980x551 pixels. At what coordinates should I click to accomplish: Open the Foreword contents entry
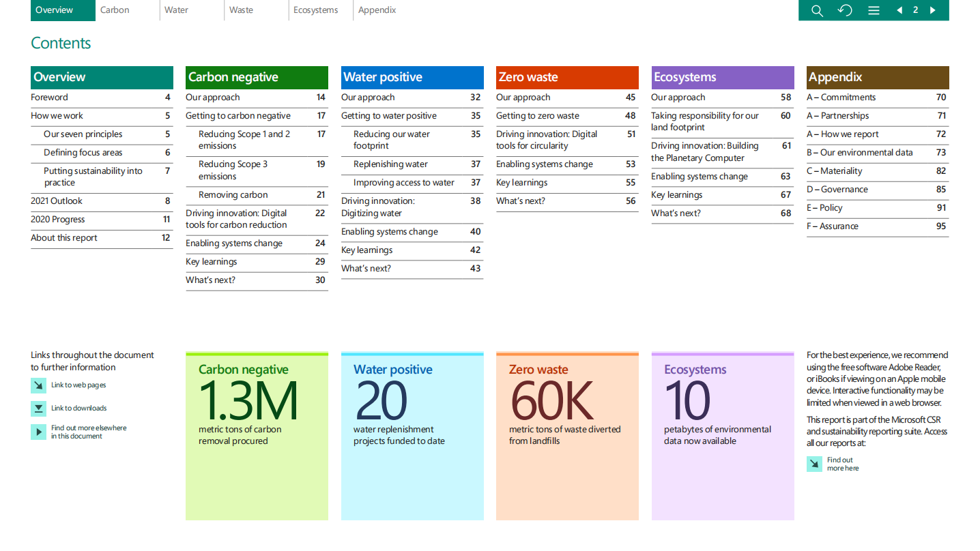point(50,98)
